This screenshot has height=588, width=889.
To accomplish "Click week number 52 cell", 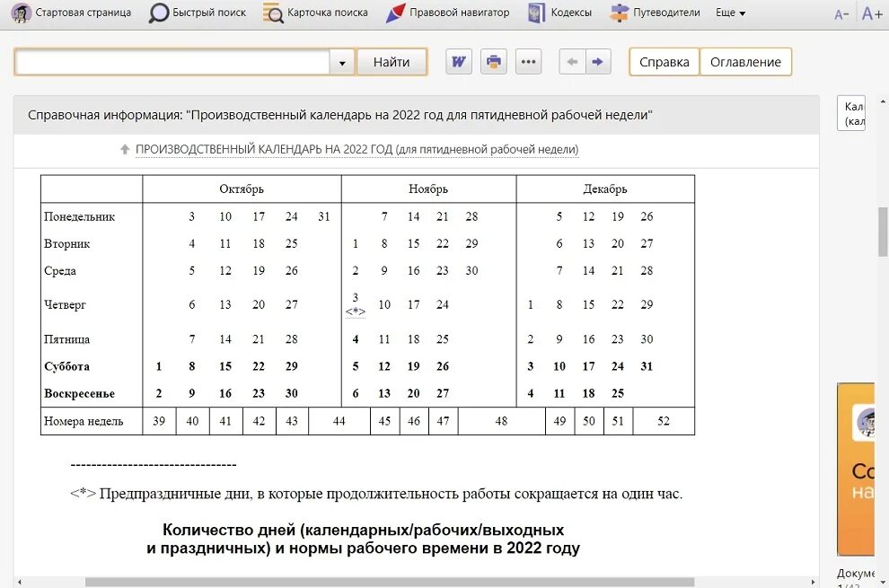I will point(664,421).
